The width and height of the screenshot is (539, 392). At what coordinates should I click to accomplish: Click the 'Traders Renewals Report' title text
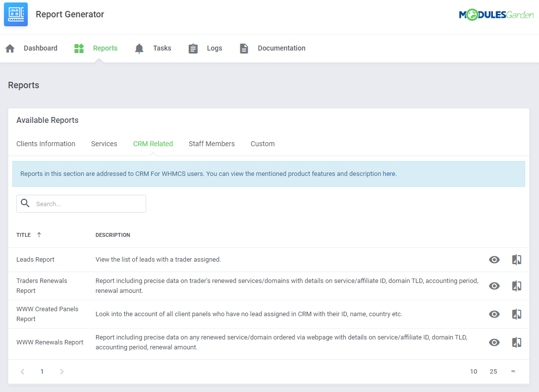[x=42, y=286]
